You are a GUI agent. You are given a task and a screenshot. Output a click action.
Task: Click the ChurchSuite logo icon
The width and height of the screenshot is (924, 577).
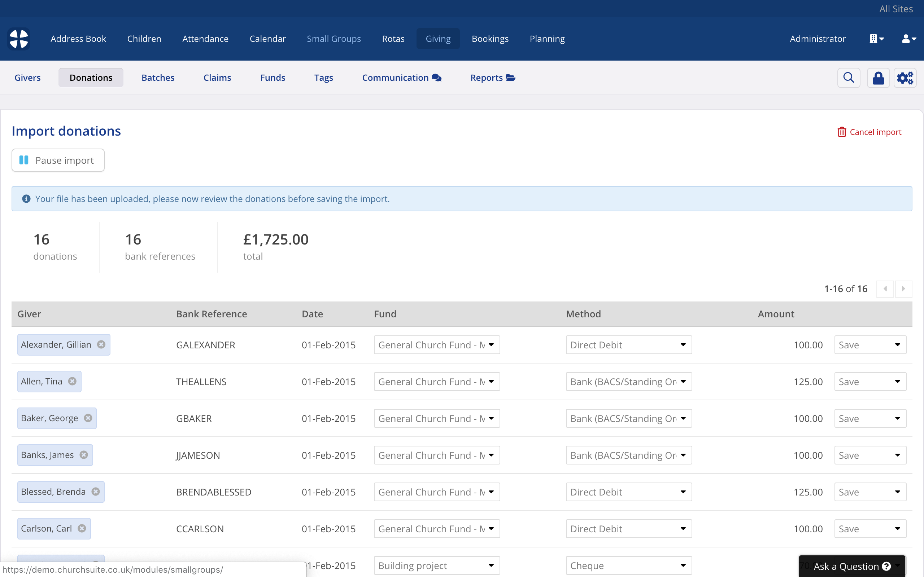click(x=19, y=39)
